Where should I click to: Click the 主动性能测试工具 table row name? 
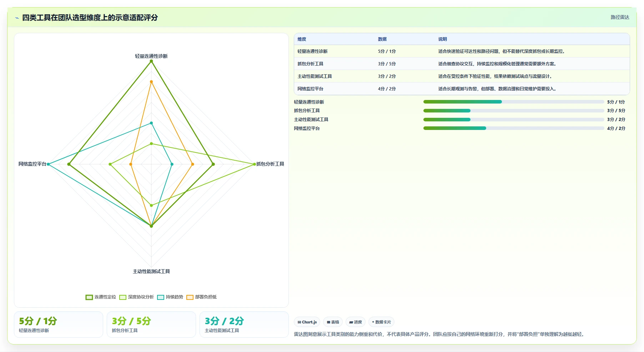point(315,76)
